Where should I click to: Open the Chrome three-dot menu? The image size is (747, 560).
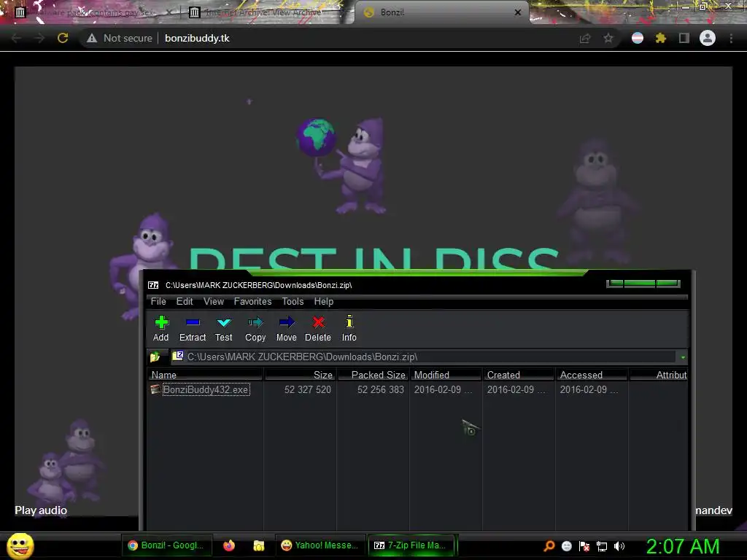coord(731,38)
